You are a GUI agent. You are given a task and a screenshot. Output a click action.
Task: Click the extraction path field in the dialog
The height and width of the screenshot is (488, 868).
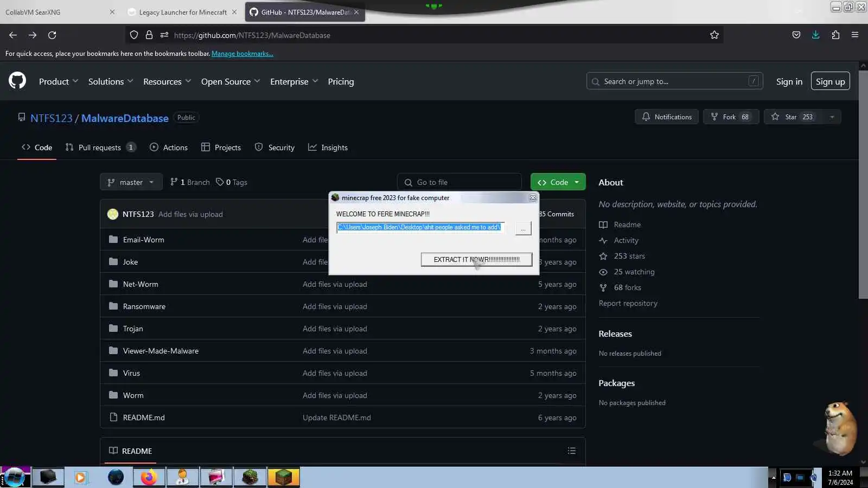tap(421, 227)
